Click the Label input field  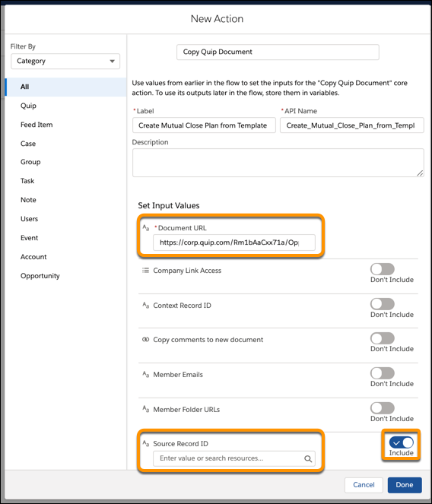[204, 125]
